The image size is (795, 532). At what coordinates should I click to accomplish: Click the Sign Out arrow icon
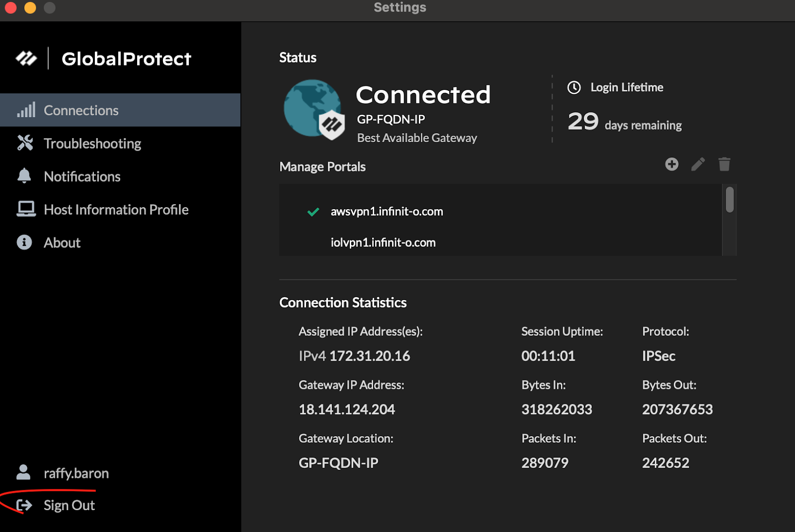pos(24,505)
